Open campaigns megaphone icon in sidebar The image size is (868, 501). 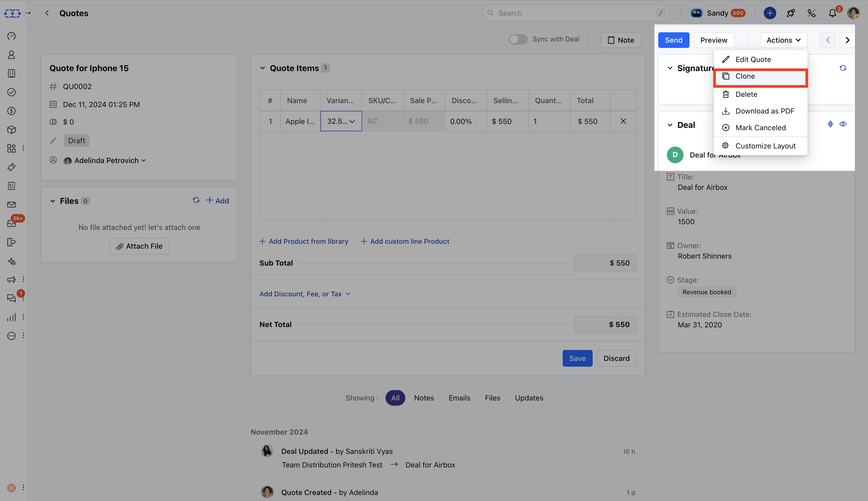11,279
